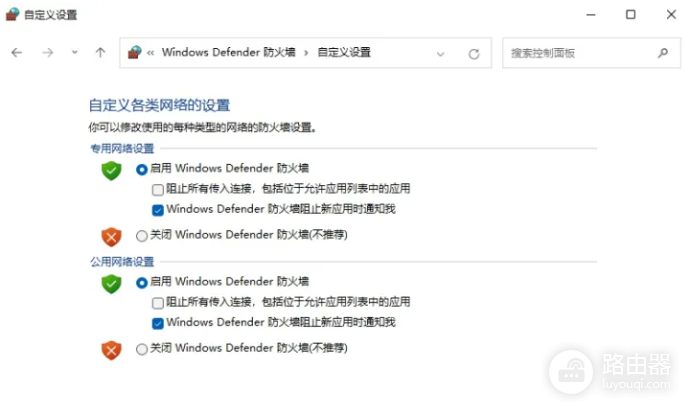The image size is (689, 412).
Task: Enable firewall for 公用网络 radio button
Action: (141, 282)
